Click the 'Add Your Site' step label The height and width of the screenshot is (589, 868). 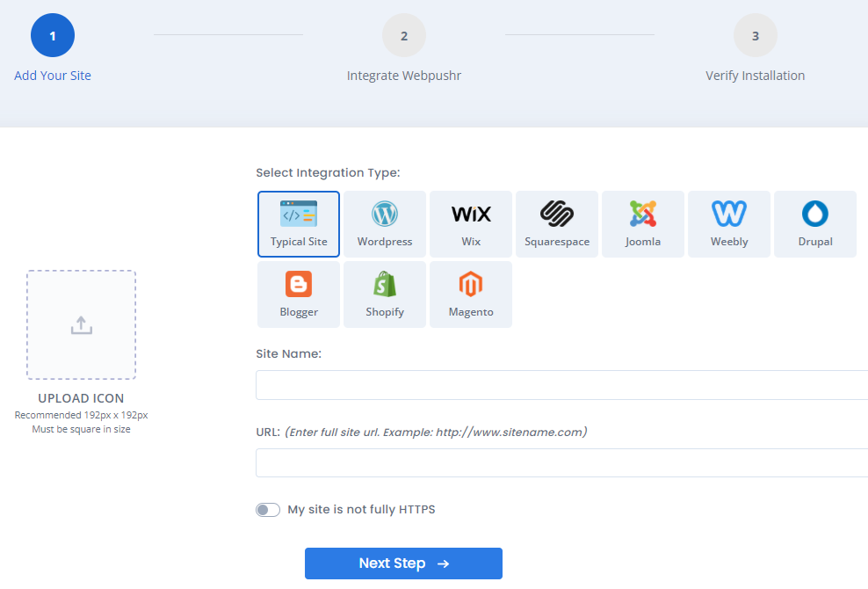[x=53, y=76]
